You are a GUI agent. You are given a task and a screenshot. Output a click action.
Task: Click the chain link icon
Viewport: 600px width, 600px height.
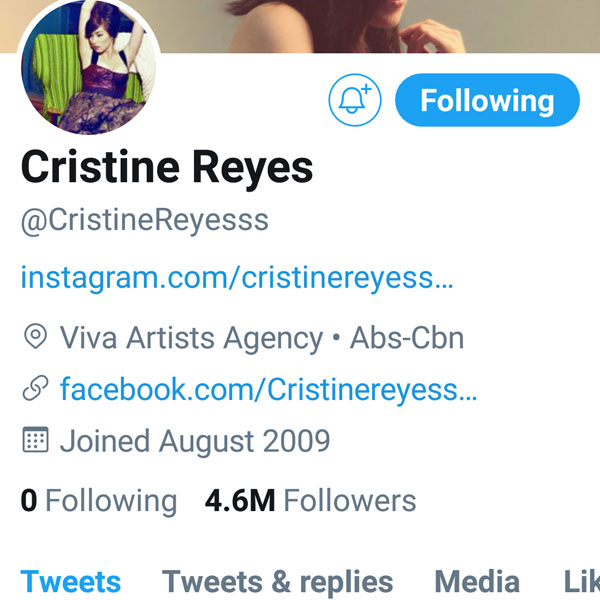tap(36, 388)
